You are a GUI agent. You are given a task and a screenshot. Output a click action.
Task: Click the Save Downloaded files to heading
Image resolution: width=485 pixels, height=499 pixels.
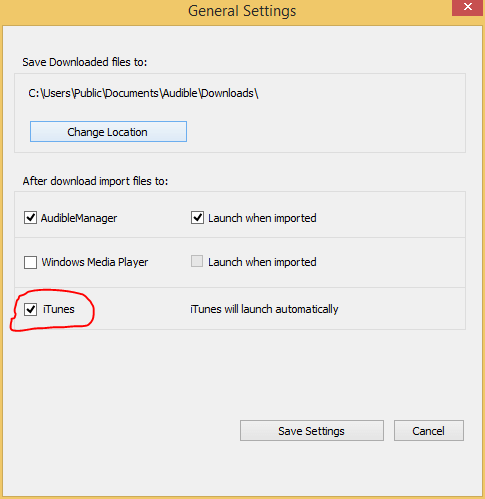[85, 62]
